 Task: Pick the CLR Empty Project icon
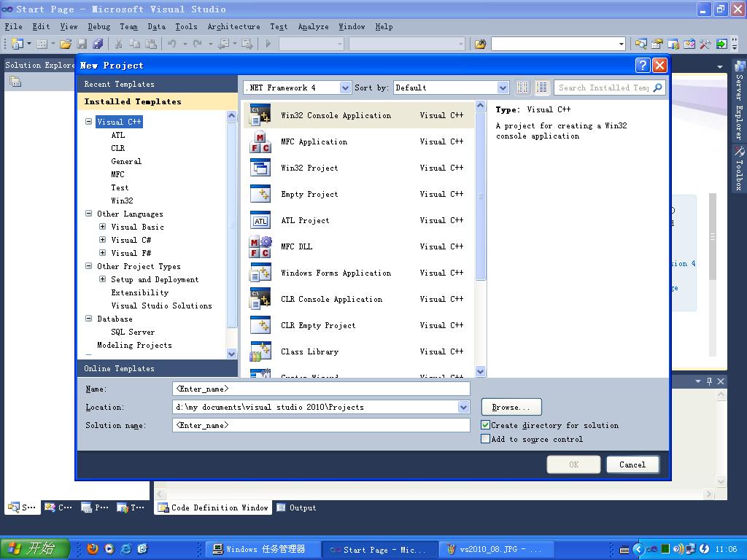pyautogui.click(x=260, y=325)
